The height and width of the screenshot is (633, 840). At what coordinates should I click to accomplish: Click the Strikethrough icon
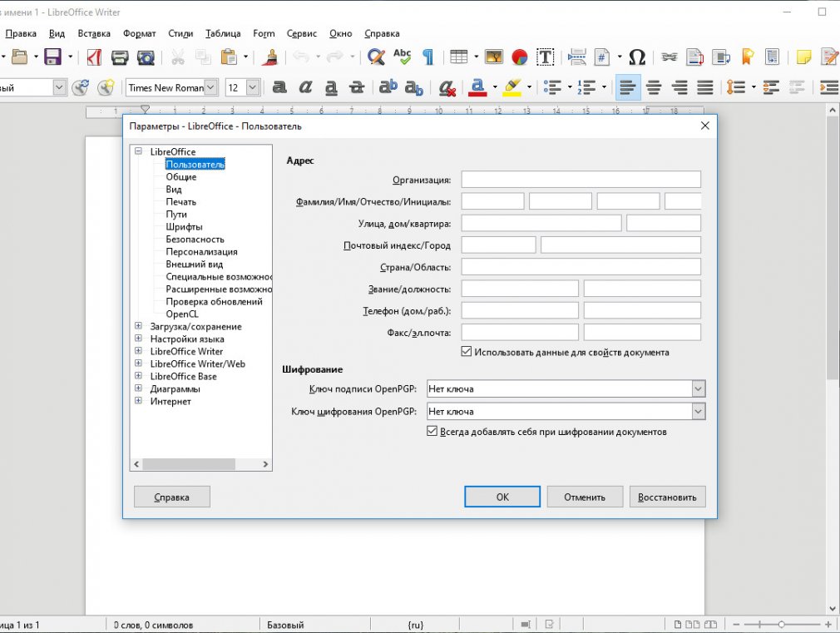(x=357, y=87)
